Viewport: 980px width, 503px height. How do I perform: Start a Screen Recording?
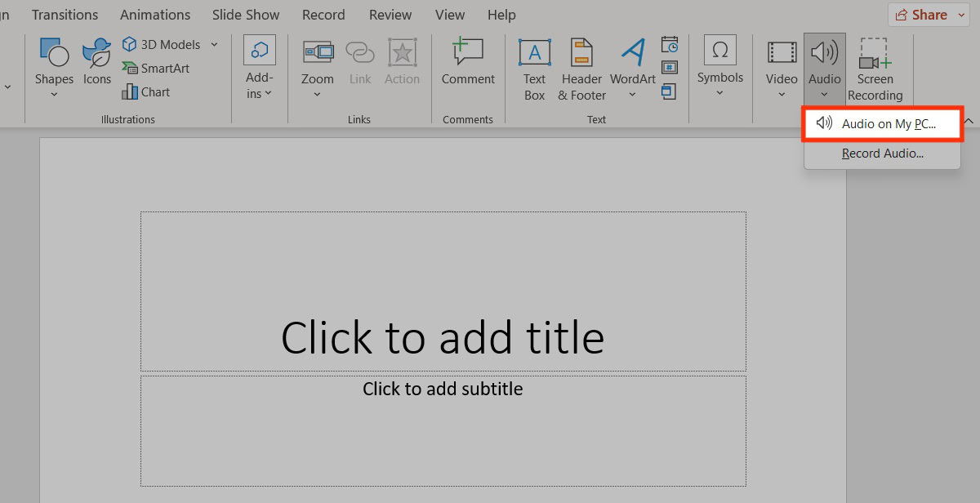click(875, 69)
